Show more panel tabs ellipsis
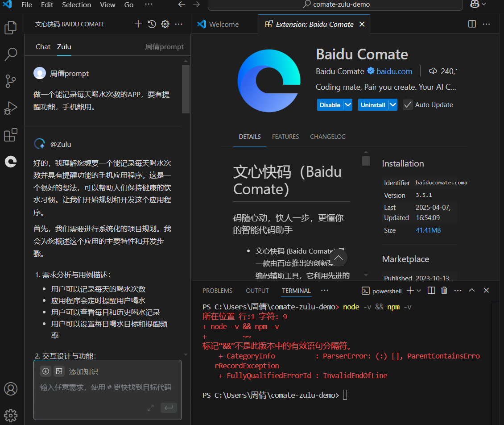 point(325,290)
